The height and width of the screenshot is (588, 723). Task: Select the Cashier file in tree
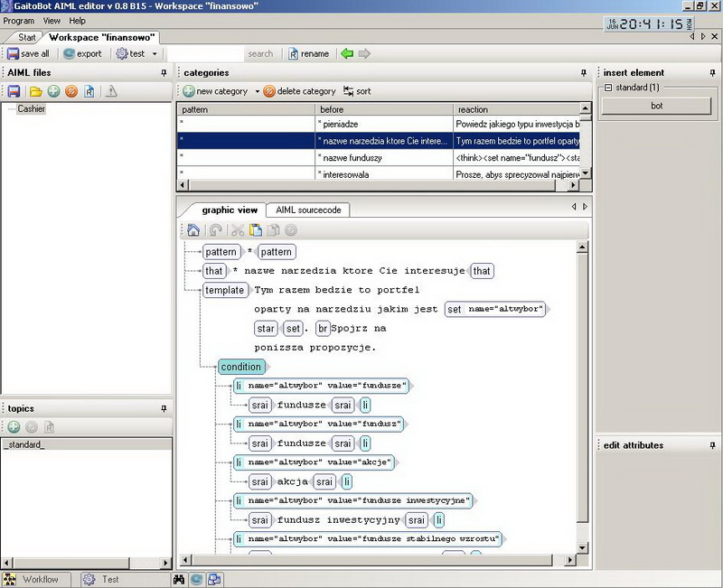(x=32, y=108)
